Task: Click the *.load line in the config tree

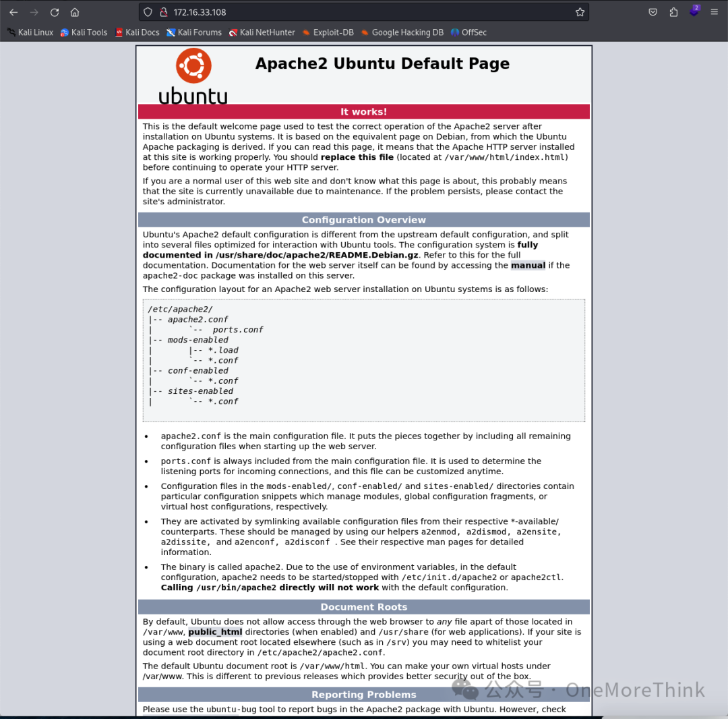Action: (223, 350)
